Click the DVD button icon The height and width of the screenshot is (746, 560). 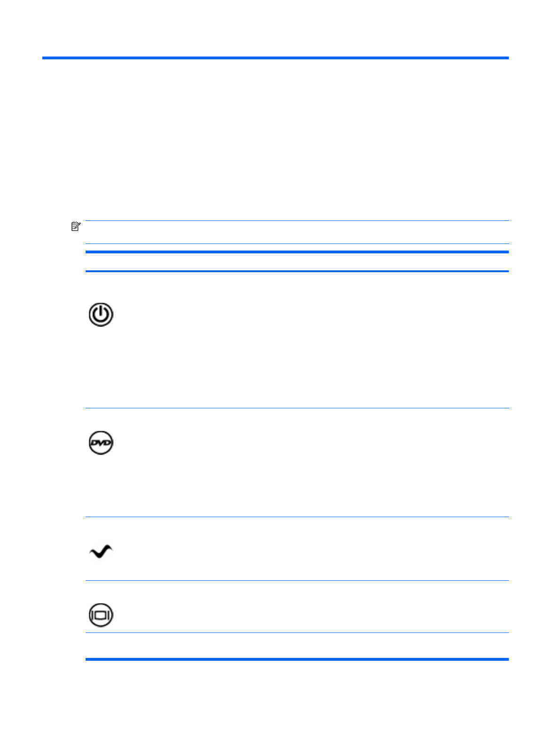click(x=101, y=443)
